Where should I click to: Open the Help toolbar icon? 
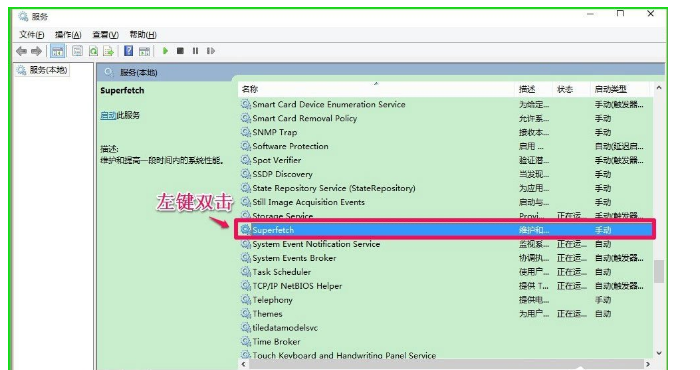tap(129, 51)
